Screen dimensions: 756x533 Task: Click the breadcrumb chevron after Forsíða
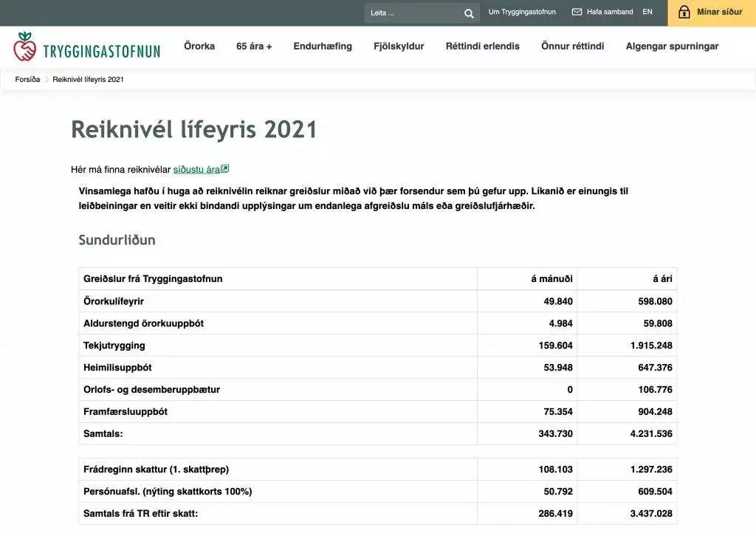coord(47,80)
